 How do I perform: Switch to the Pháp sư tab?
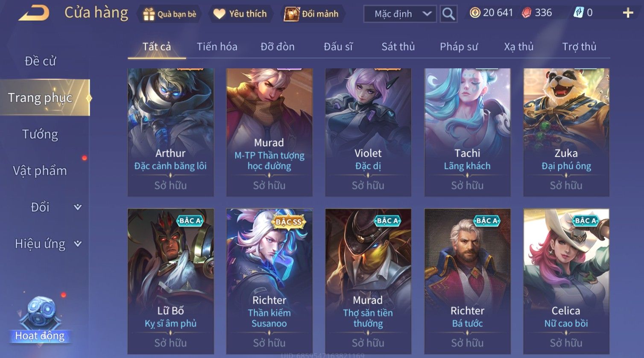459,47
